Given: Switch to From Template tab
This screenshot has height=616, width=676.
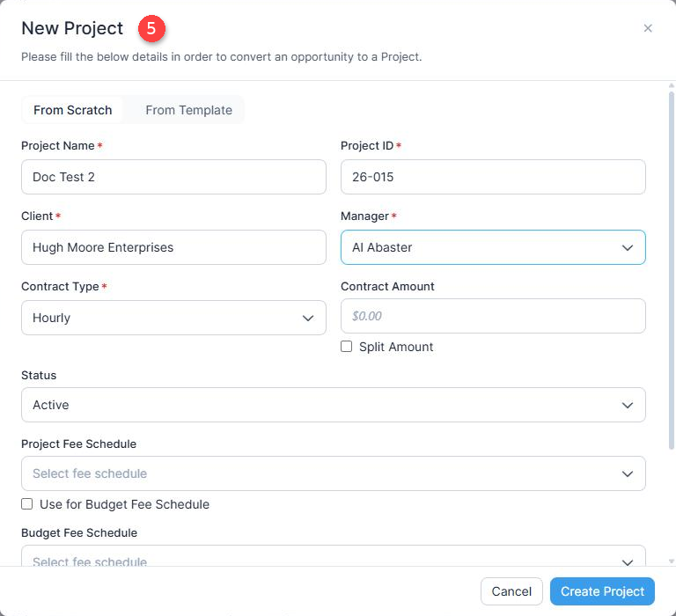Looking at the screenshot, I should (x=189, y=110).
